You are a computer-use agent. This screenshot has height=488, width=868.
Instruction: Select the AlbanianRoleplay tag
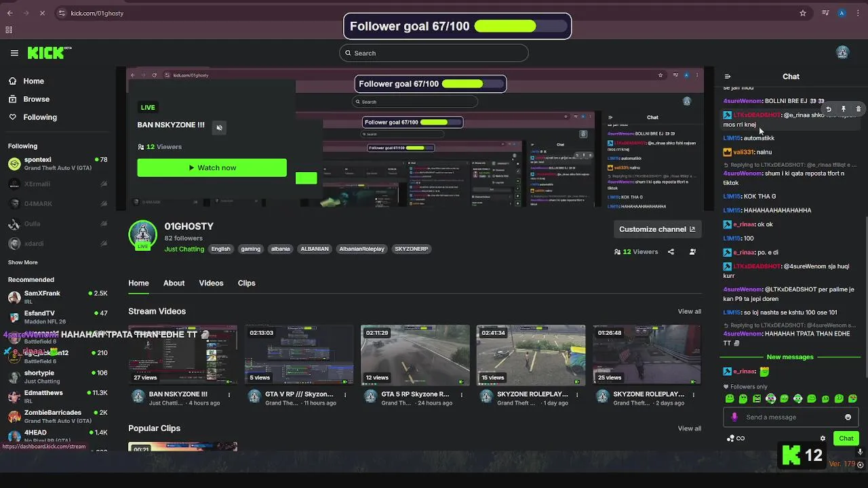pos(361,249)
